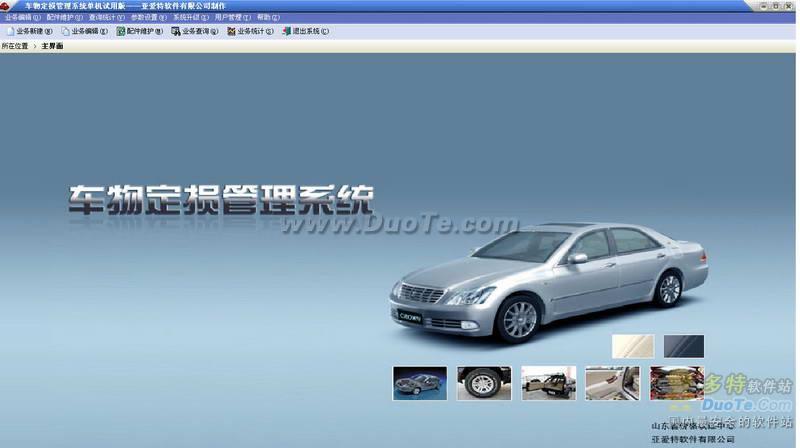Screen dimensions: 800x448
Task: Select the dark slate color swatch
Action: coord(684,346)
